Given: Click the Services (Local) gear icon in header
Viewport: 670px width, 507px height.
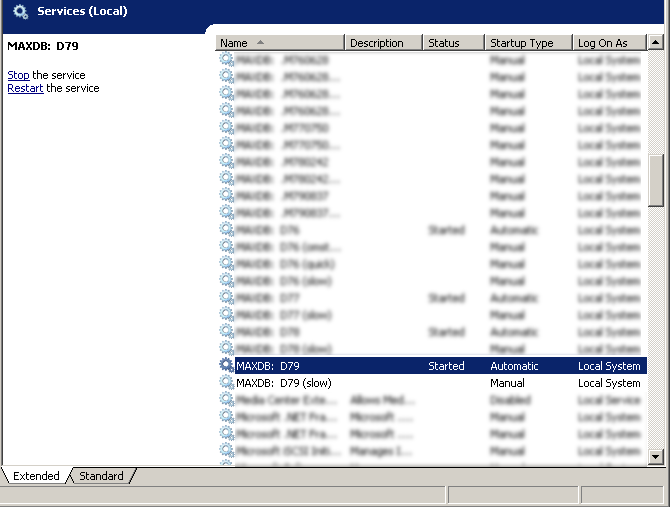Looking at the screenshot, I should [20, 12].
